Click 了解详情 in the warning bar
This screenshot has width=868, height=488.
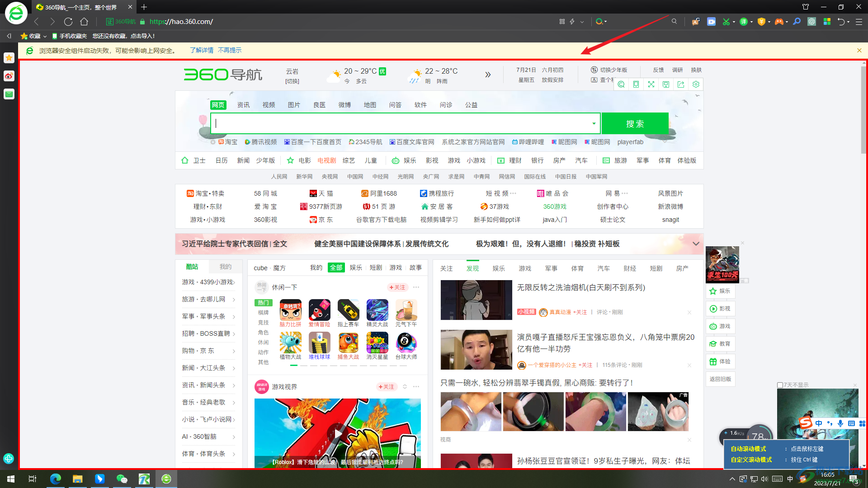(x=202, y=50)
